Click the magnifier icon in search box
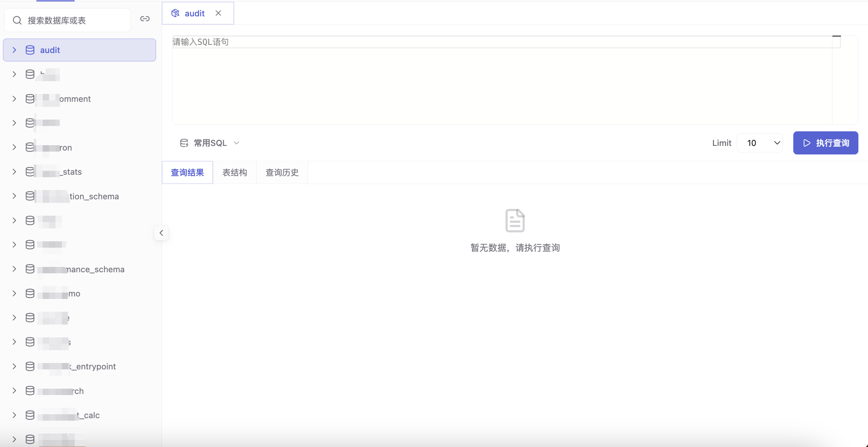This screenshot has height=447, width=868. [x=17, y=21]
